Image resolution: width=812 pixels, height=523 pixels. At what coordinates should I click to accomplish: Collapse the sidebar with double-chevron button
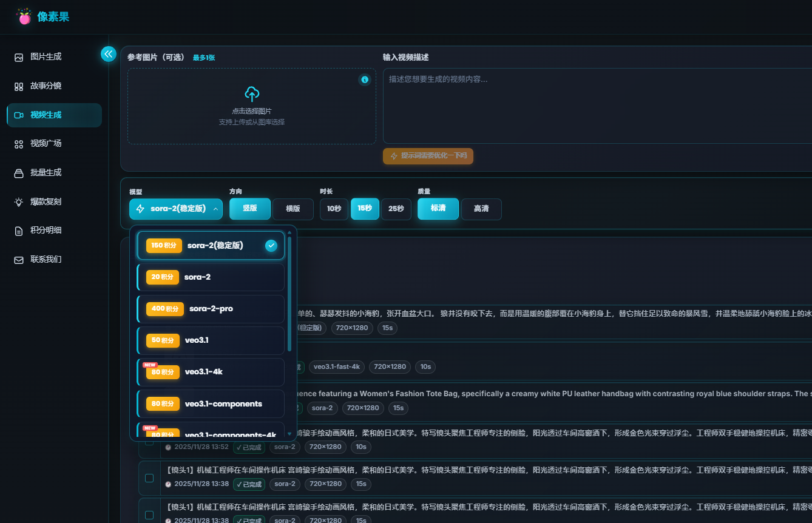tap(108, 54)
